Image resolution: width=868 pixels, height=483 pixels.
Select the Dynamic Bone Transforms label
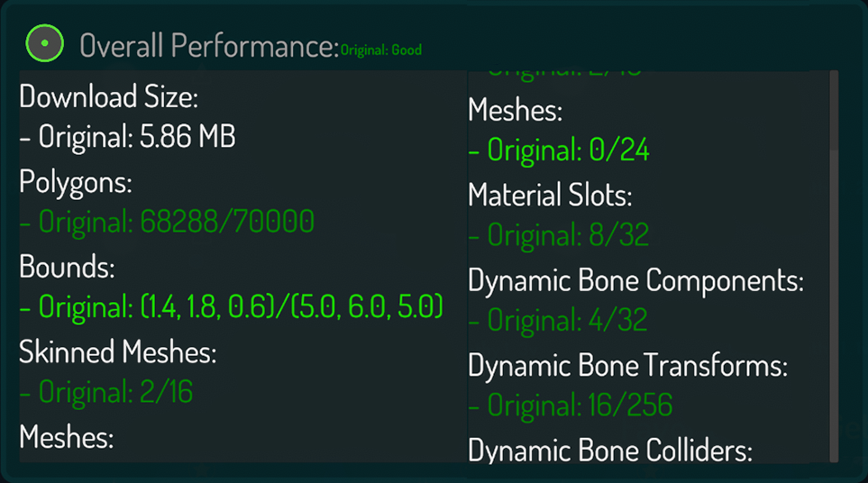click(628, 366)
